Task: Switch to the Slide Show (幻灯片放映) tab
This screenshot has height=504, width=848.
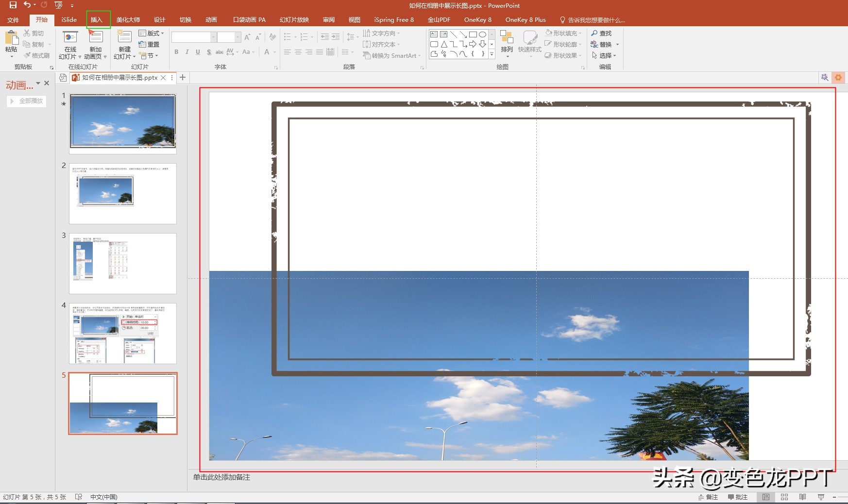Action: (x=294, y=20)
